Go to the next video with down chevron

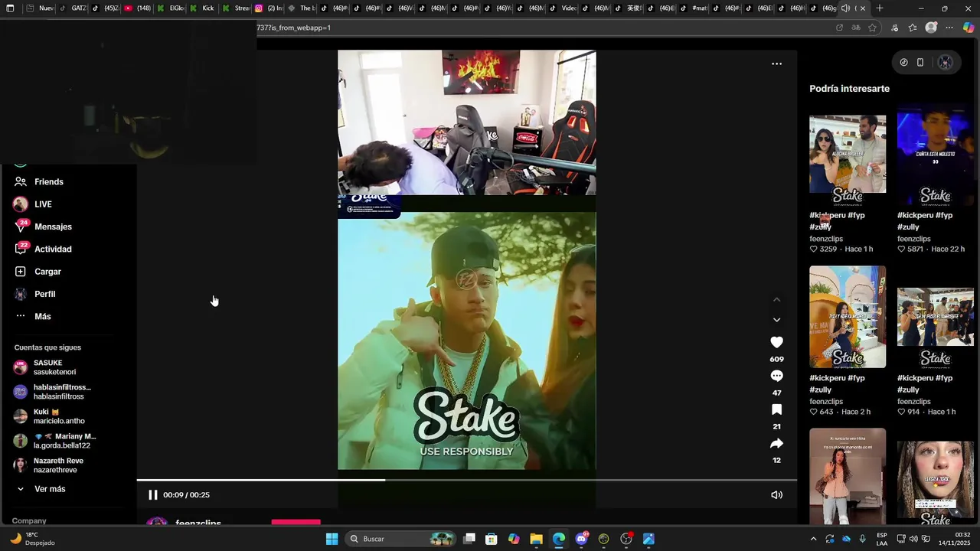coord(776,320)
